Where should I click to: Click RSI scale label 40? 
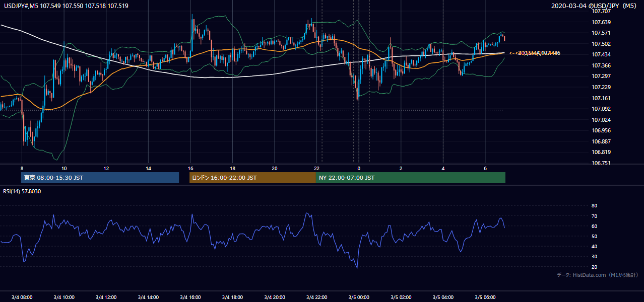pyautogui.click(x=594, y=246)
